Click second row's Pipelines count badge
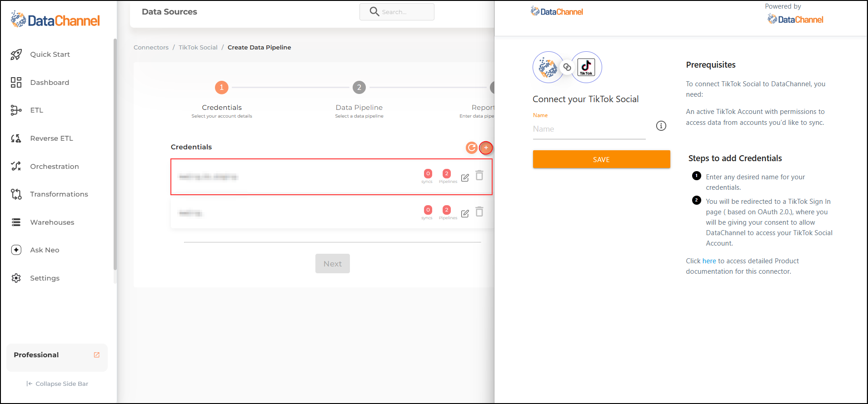Screen dimensions: 868x404 coord(447,210)
